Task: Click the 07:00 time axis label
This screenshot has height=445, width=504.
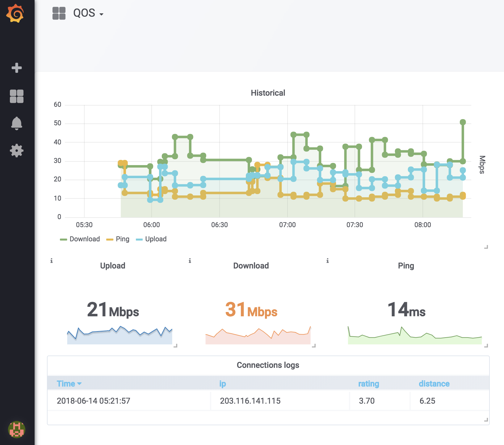Action: pyautogui.click(x=288, y=225)
